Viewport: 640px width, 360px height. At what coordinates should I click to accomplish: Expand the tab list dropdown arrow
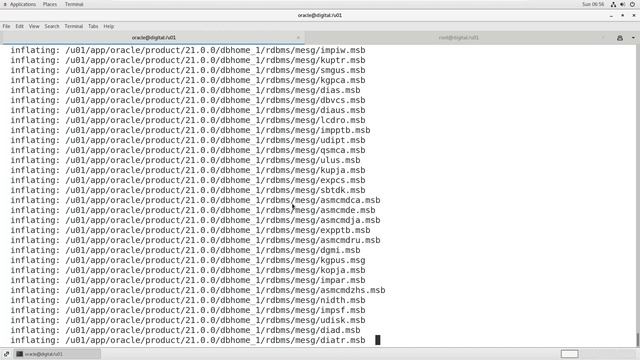pyautogui.click(x=633, y=38)
